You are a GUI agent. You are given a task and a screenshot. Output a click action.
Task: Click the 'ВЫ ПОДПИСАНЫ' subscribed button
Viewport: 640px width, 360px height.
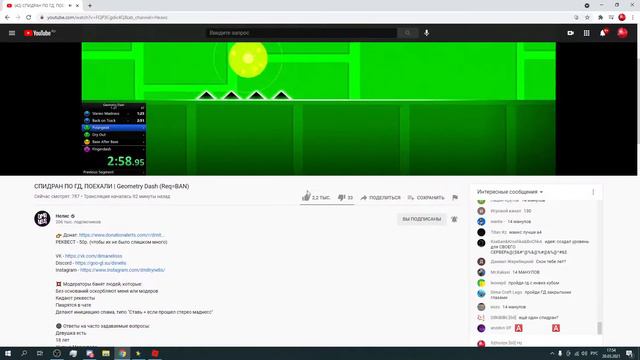point(422,219)
